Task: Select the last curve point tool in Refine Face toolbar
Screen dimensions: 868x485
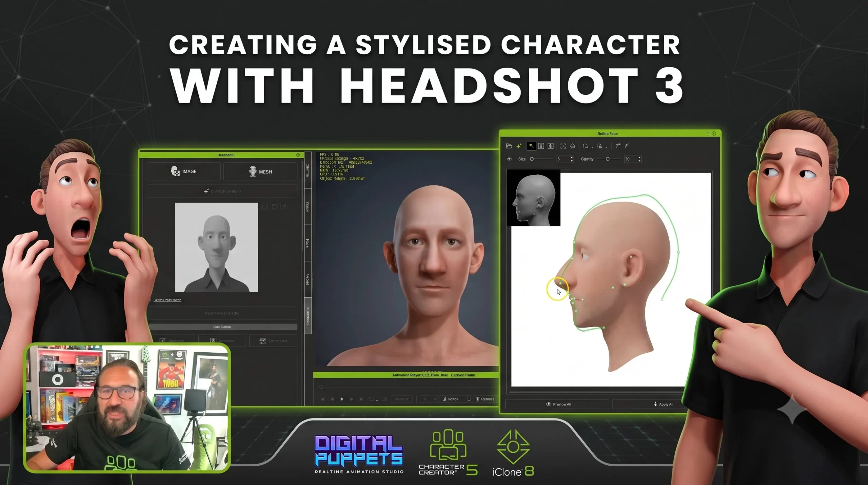Action: click(x=627, y=146)
